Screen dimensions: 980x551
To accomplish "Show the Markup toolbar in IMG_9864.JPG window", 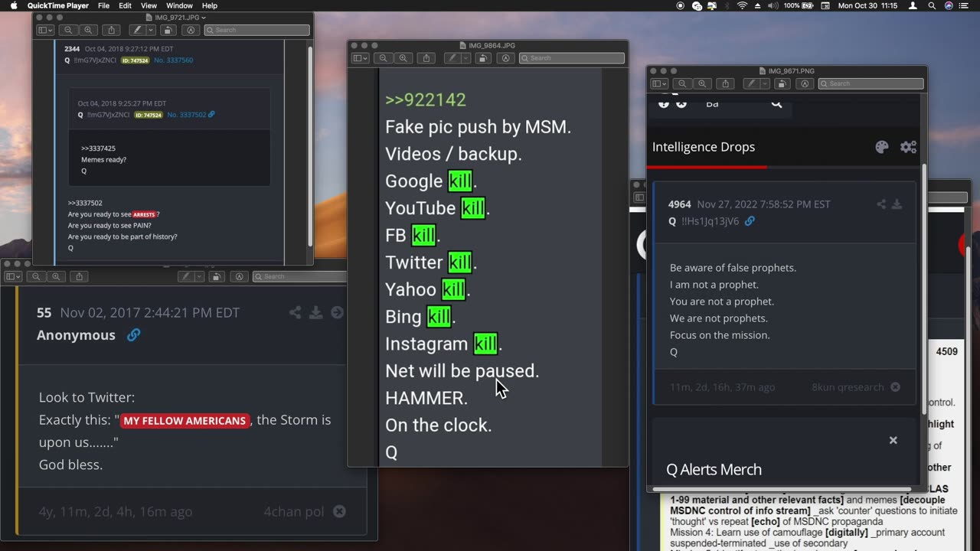I will (506, 58).
